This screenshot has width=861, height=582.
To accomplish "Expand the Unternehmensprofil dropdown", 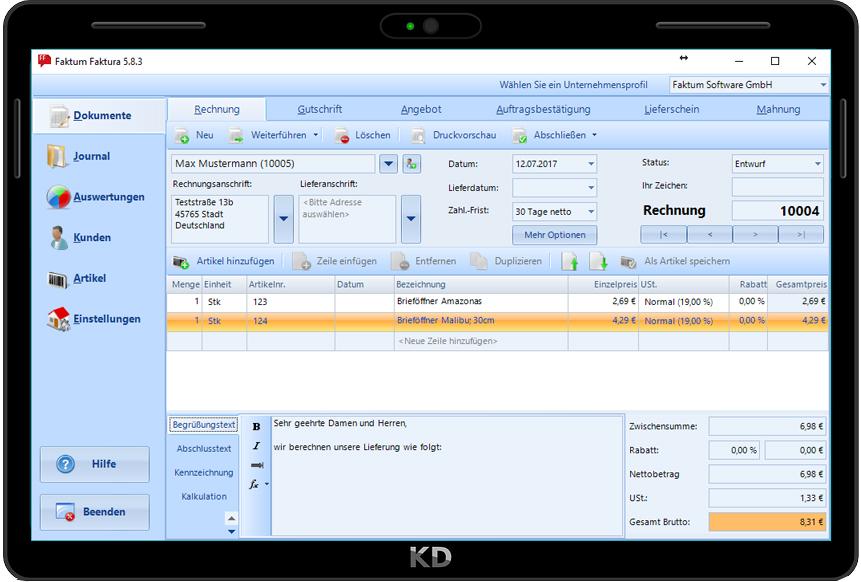I will [x=823, y=85].
